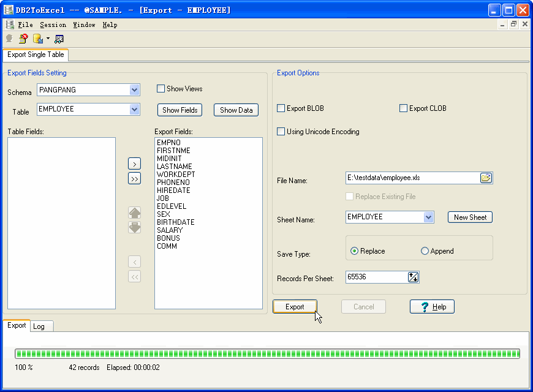Click the Export button
This screenshot has width=533, height=392.
click(x=295, y=307)
